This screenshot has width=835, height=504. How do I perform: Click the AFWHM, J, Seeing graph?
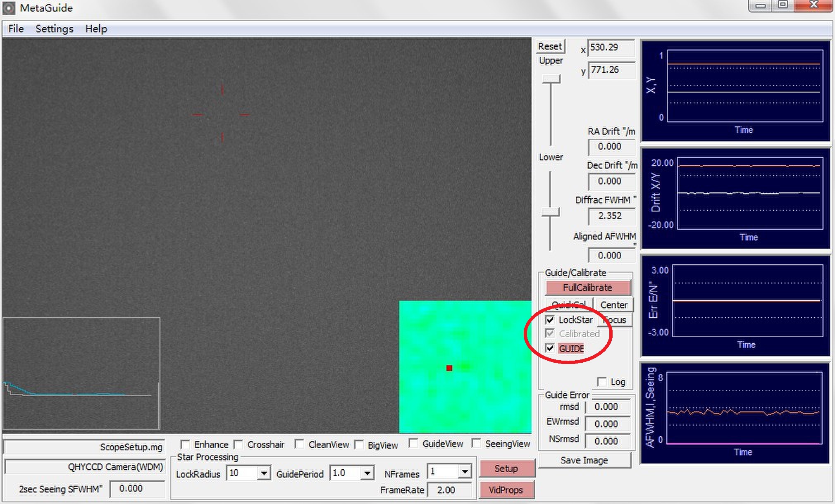click(x=735, y=413)
